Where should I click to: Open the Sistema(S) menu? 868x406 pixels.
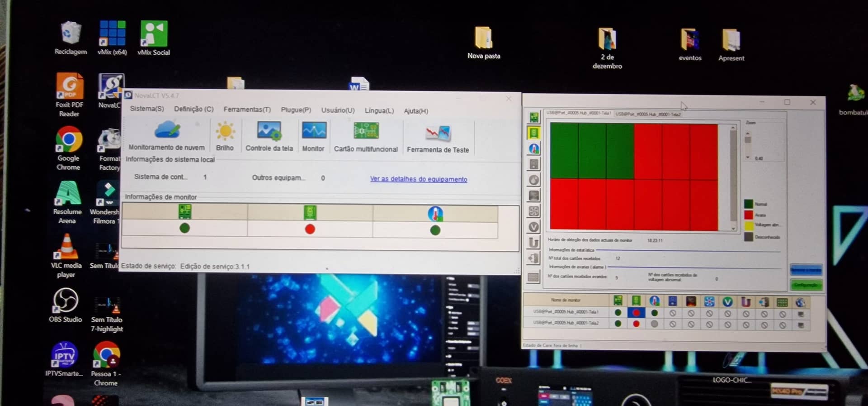(147, 109)
